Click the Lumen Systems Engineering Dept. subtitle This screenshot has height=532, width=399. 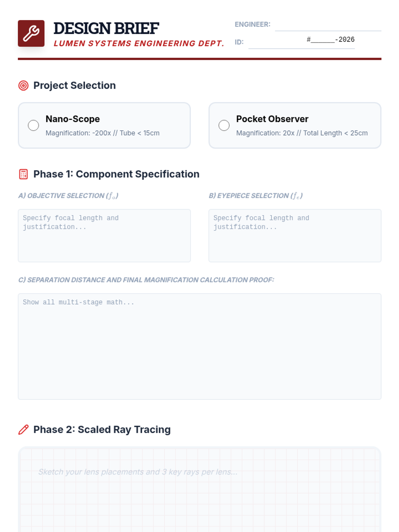[x=139, y=44]
